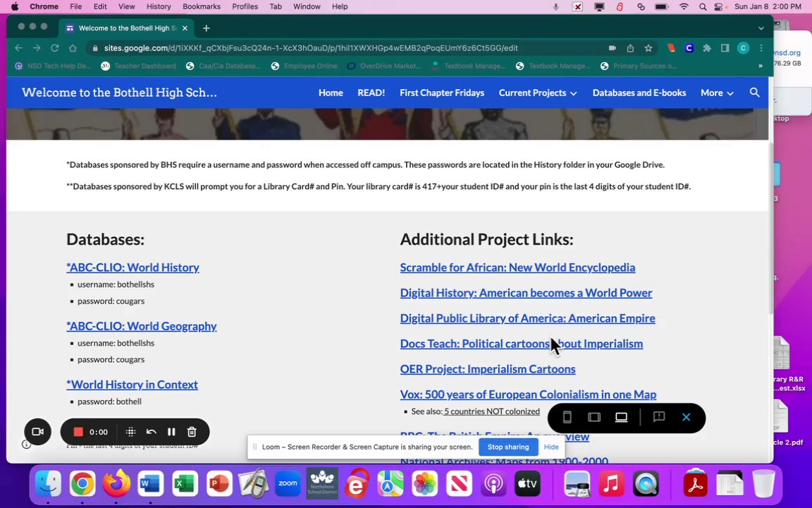Pause the Loom recording
This screenshot has height=508, width=812.
tap(171, 432)
